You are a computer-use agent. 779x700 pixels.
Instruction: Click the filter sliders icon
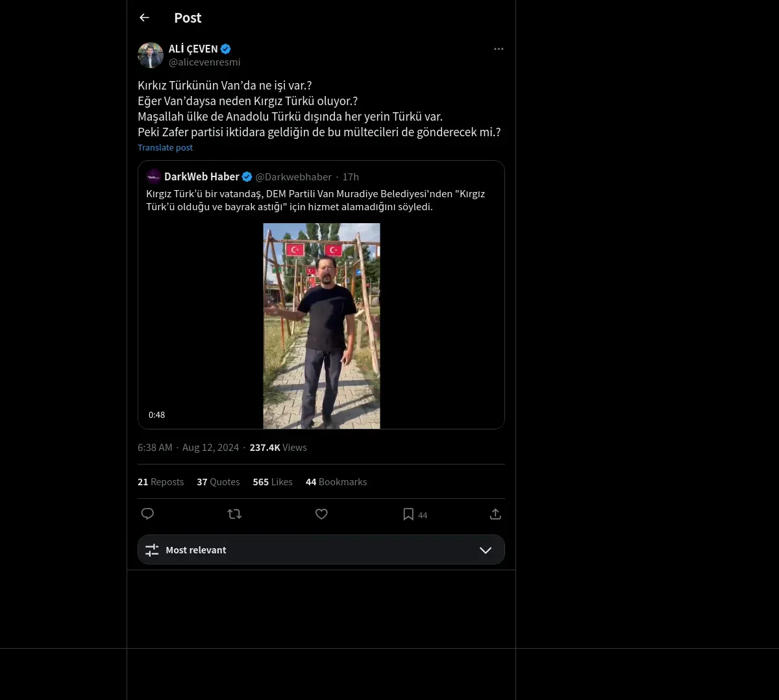[152, 550]
